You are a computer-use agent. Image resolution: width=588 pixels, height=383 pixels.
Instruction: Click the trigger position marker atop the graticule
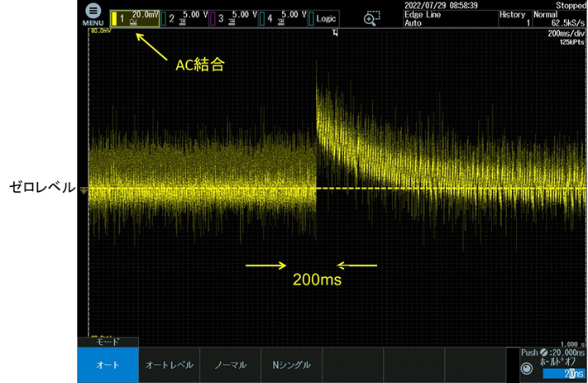click(335, 33)
